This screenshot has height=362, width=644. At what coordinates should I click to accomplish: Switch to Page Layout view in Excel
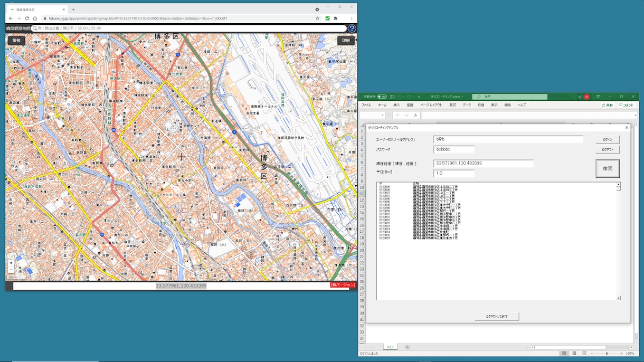[x=574, y=354]
